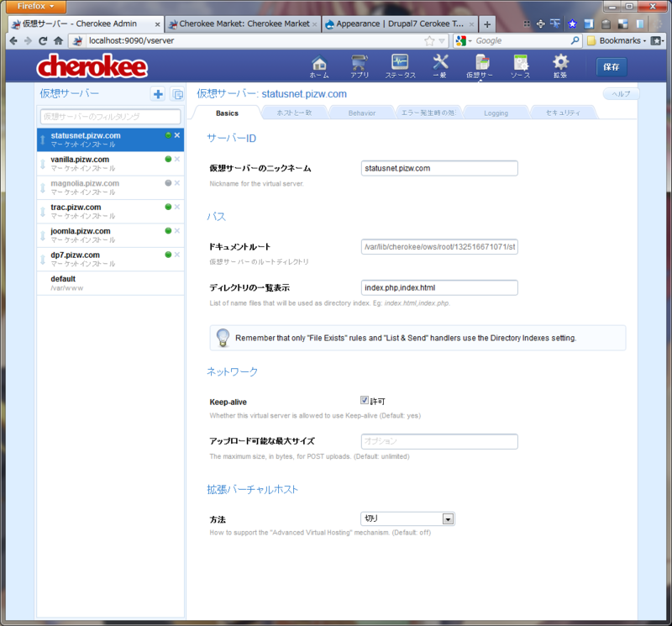The height and width of the screenshot is (626, 672).
Task: Switch to the エラー発生時の処 tab
Action: pos(428,113)
